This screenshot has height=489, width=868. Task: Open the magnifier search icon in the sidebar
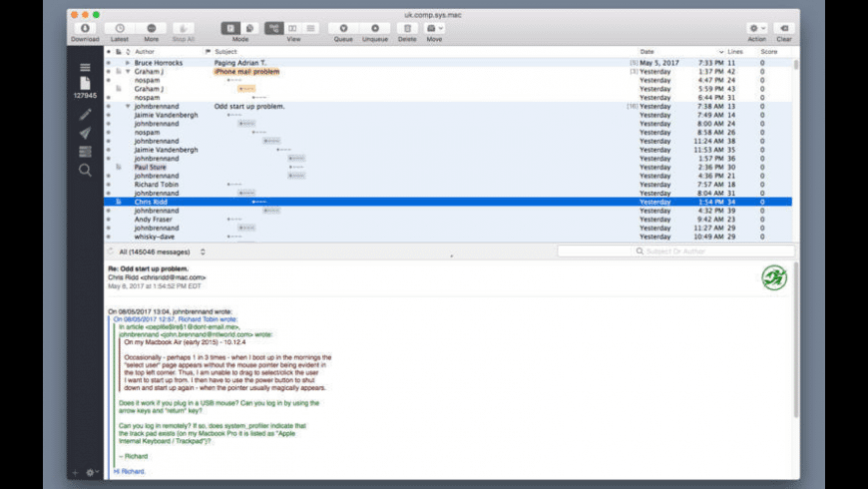(85, 170)
